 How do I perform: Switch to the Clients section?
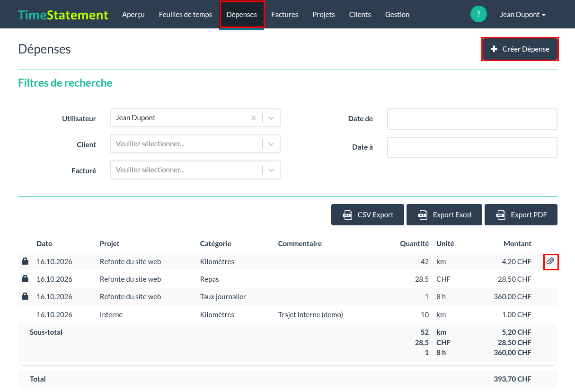[360, 14]
